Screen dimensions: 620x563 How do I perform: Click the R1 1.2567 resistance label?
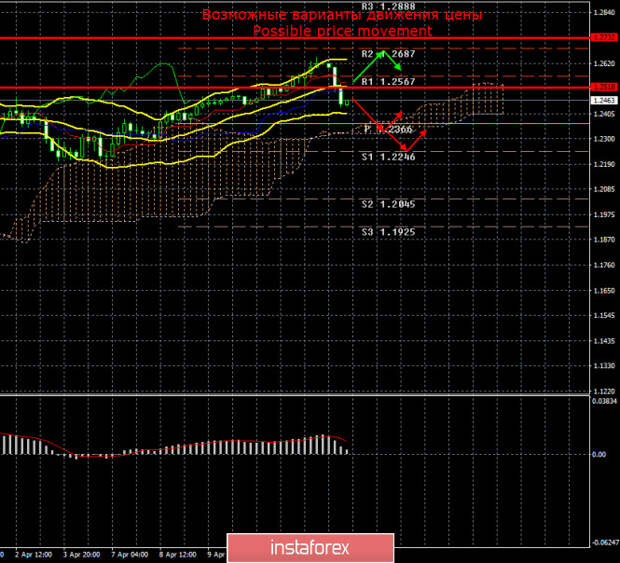[387, 81]
